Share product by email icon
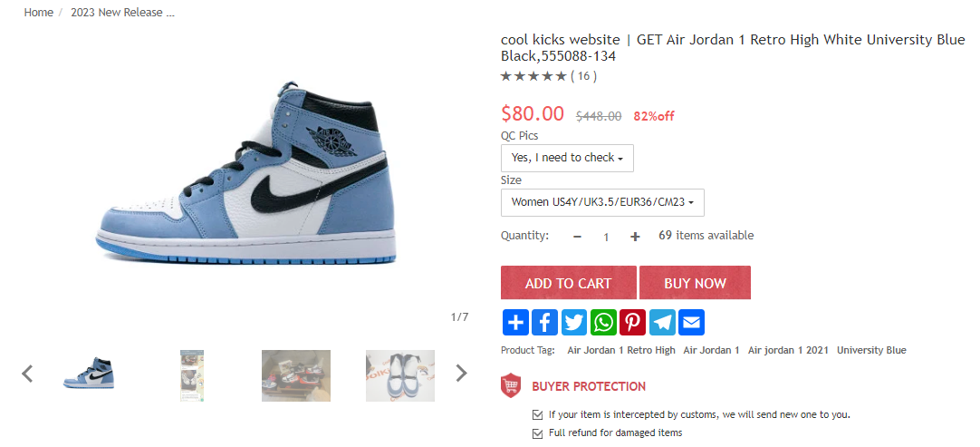This screenshot has height=447, width=980. pyautogui.click(x=691, y=323)
